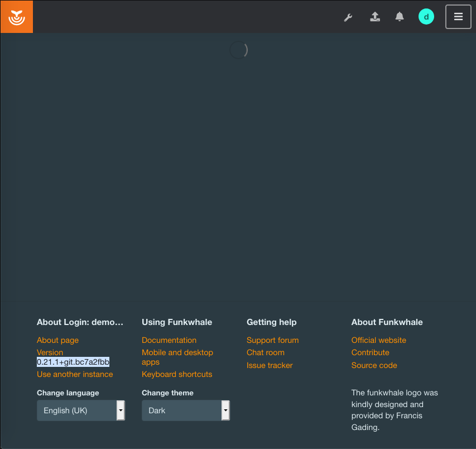The height and width of the screenshot is (449, 476).
Task: Open Mobile and desktop apps link
Action: 177,357
